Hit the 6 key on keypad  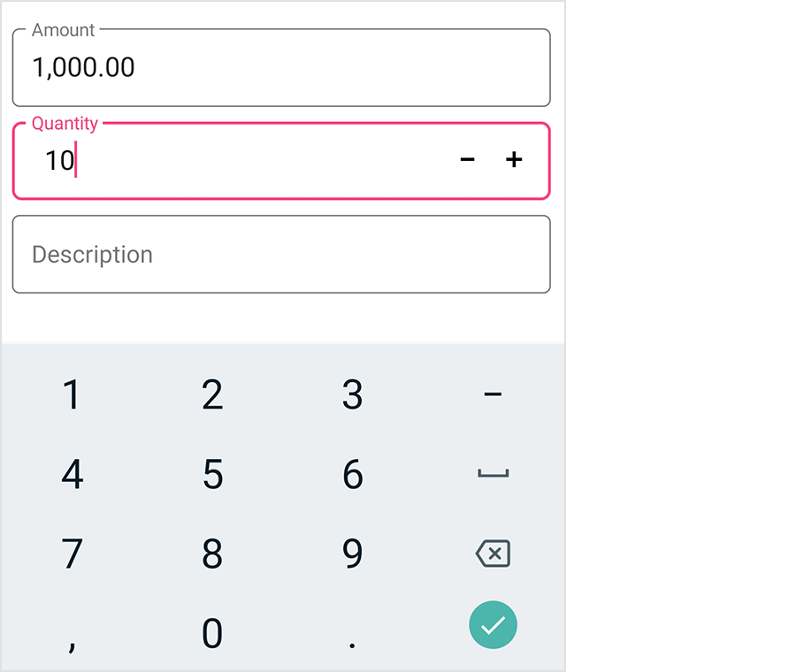click(352, 475)
